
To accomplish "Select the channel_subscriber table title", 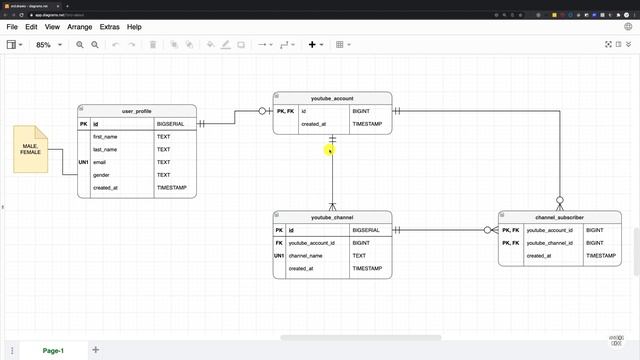I will click(560, 218).
